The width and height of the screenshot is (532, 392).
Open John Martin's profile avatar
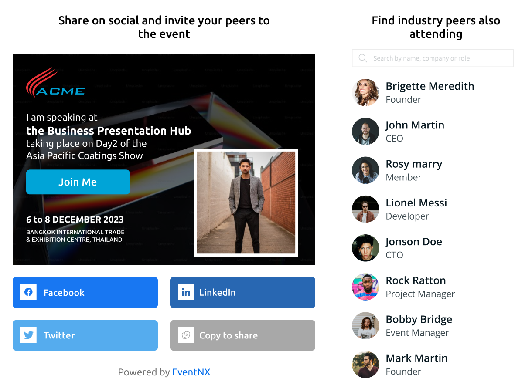point(365,131)
